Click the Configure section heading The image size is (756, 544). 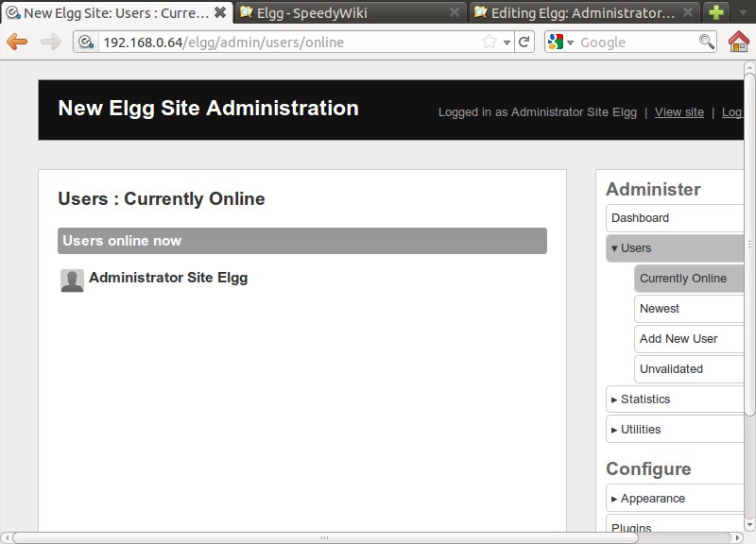[648, 468]
